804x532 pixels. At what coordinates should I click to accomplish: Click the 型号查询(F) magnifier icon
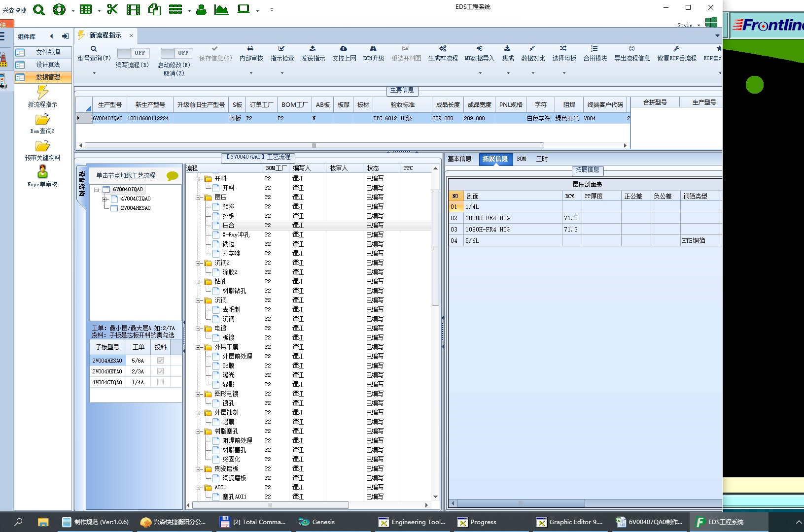tap(94, 49)
